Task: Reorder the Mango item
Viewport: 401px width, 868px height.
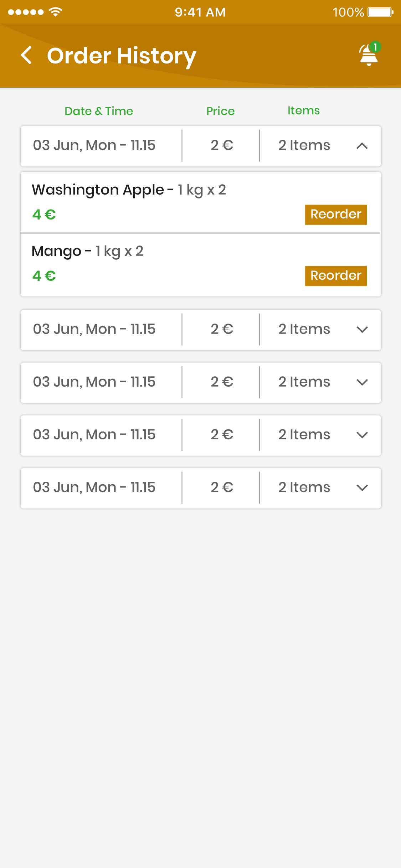Action: tap(336, 276)
